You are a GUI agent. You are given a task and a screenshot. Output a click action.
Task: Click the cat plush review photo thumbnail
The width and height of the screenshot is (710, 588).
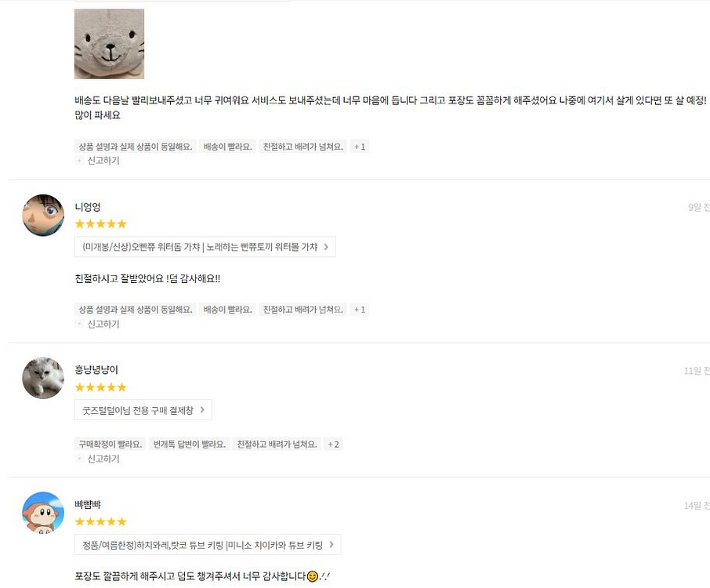(109, 44)
